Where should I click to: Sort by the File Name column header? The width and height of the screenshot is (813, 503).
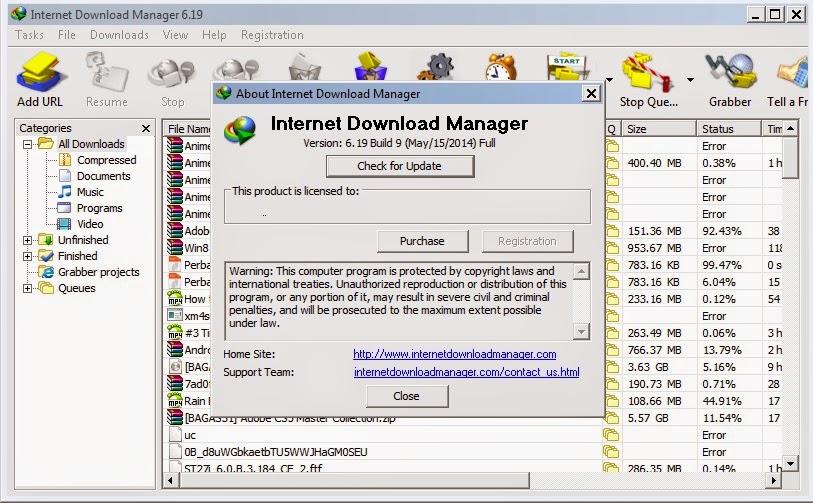click(188, 129)
